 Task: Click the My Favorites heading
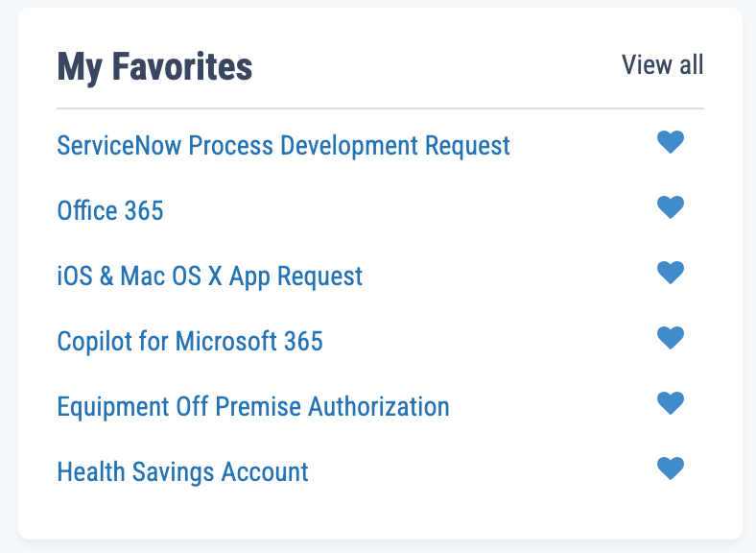pyautogui.click(x=154, y=66)
